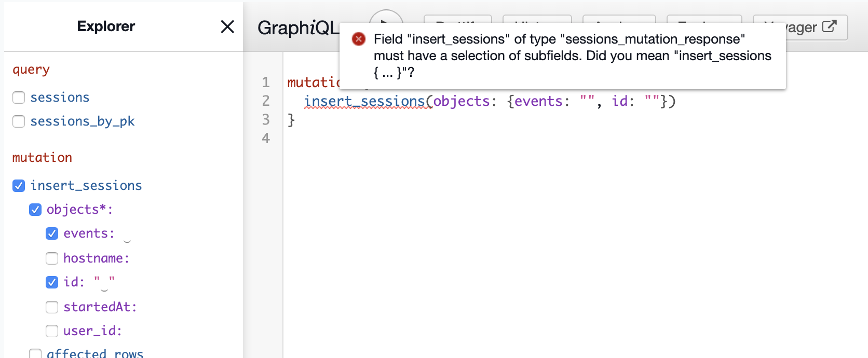Click the affected_rows field label
868x358 pixels.
coord(95,354)
